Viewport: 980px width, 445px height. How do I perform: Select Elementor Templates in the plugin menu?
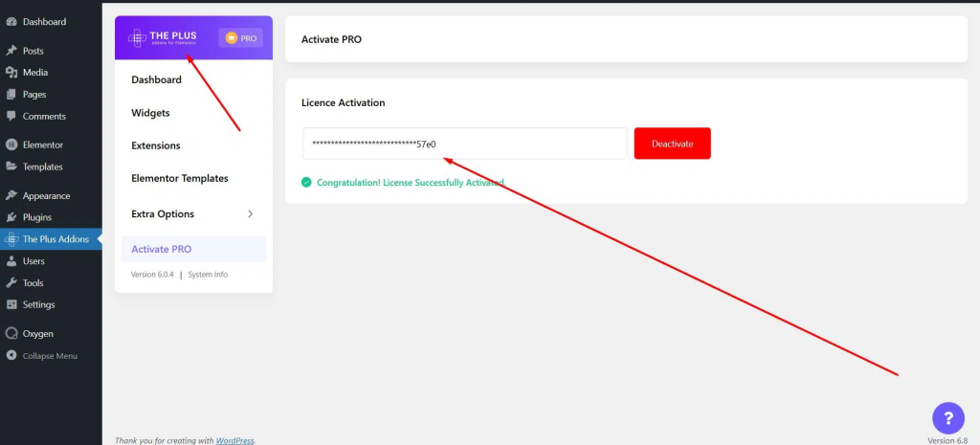click(179, 178)
